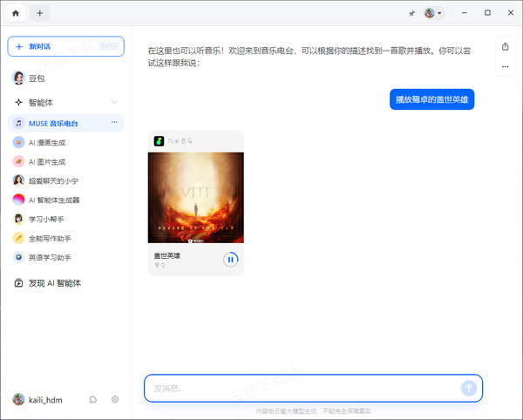This screenshot has width=523, height=420.
Task: Click the 学习小帮手 avatar icon
Action: pos(18,219)
